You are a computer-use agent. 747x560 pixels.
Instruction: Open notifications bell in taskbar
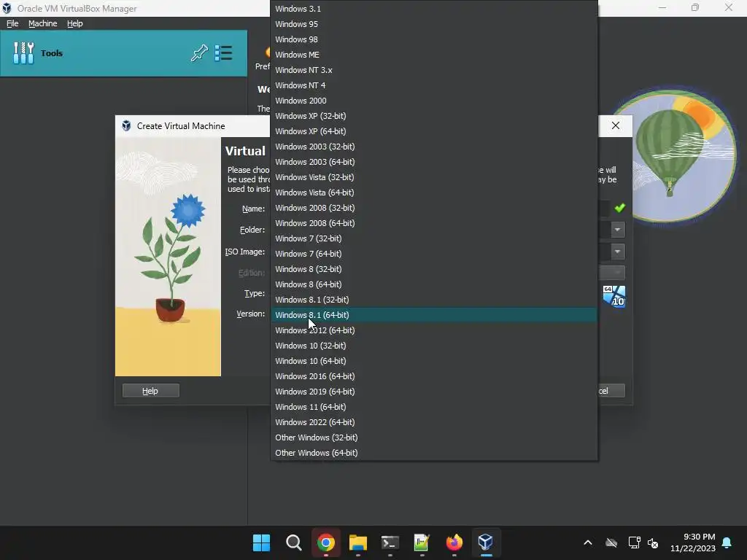727,542
